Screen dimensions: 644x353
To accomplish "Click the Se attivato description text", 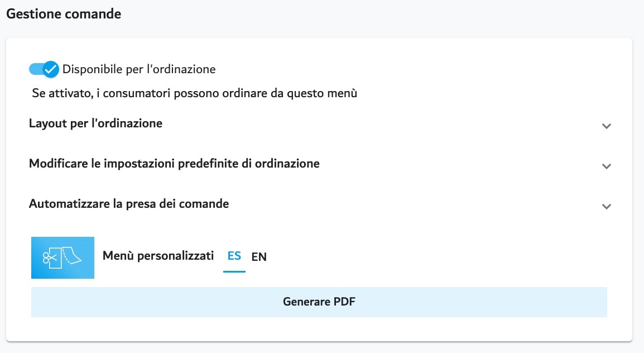I will pos(195,93).
